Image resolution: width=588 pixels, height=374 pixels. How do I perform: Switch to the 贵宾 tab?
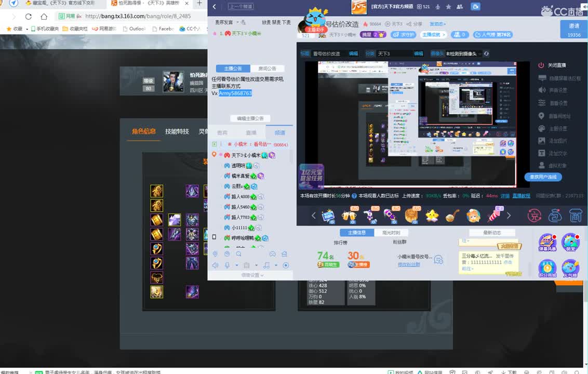click(222, 132)
